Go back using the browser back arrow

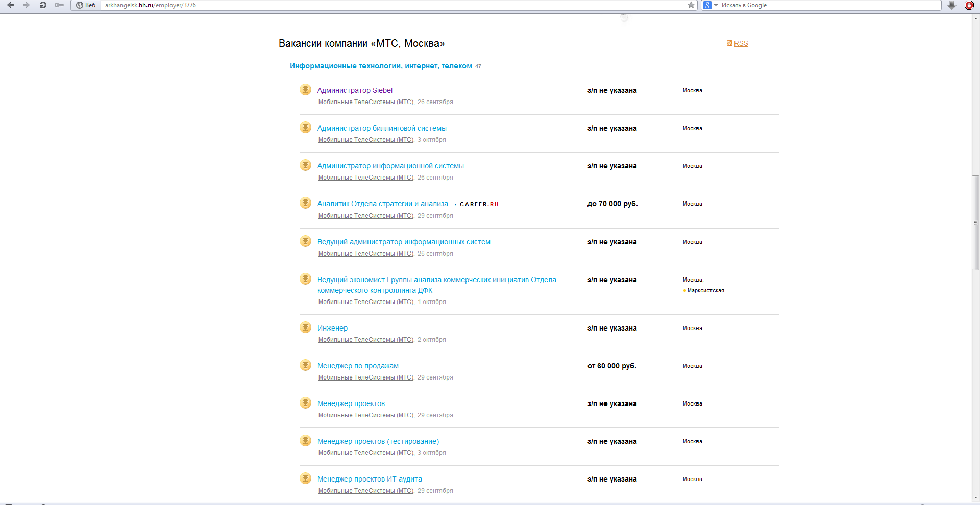[10, 5]
